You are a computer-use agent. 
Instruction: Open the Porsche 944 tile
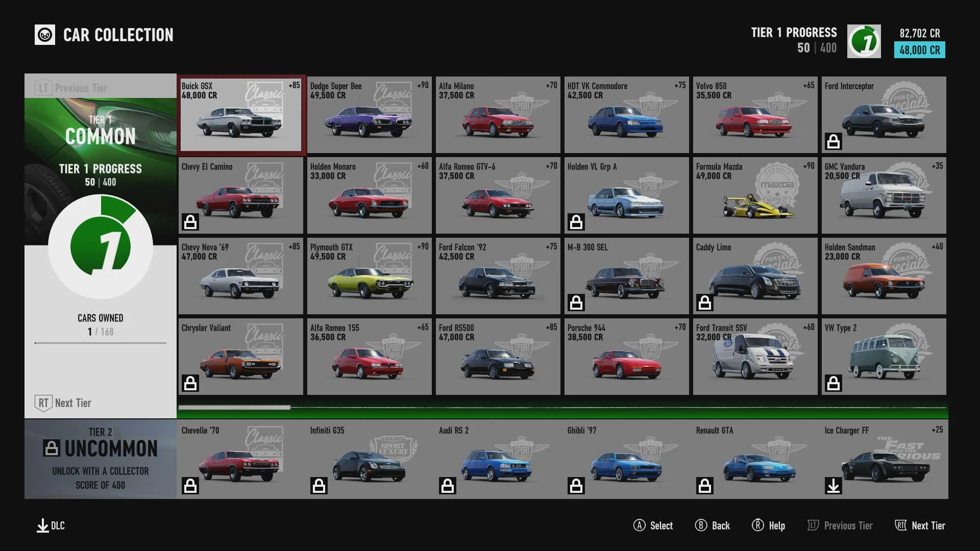coord(627,357)
